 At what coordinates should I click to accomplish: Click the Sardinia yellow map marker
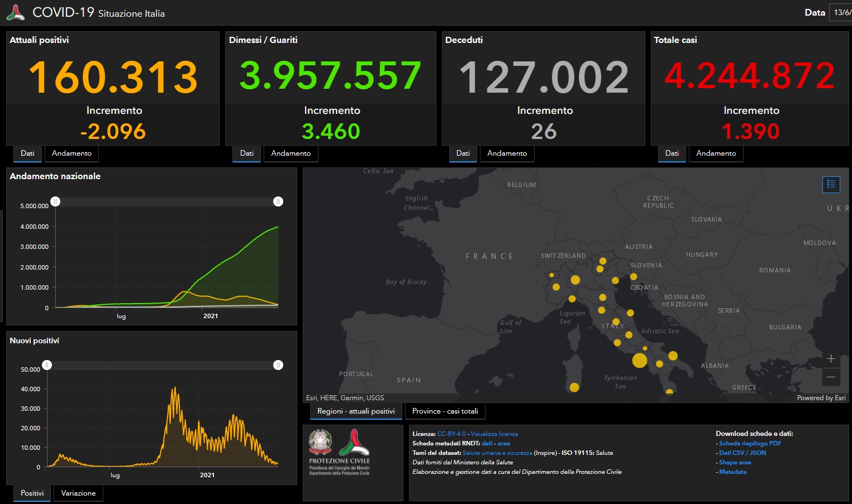coord(574,387)
